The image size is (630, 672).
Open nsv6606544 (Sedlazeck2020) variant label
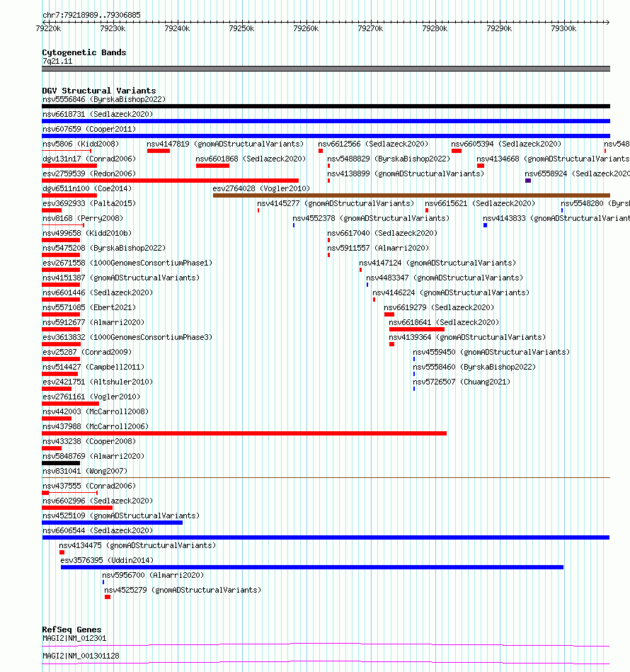pos(98,530)
